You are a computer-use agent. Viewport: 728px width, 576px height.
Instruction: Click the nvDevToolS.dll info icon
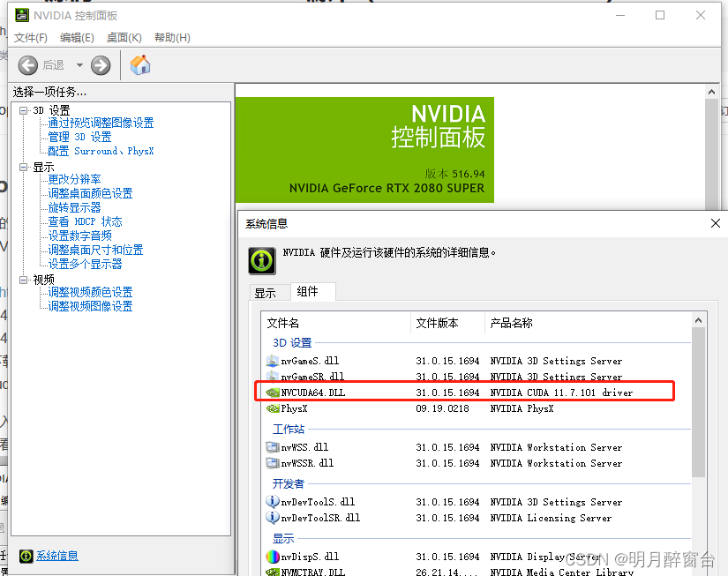(x=272, y=501)
